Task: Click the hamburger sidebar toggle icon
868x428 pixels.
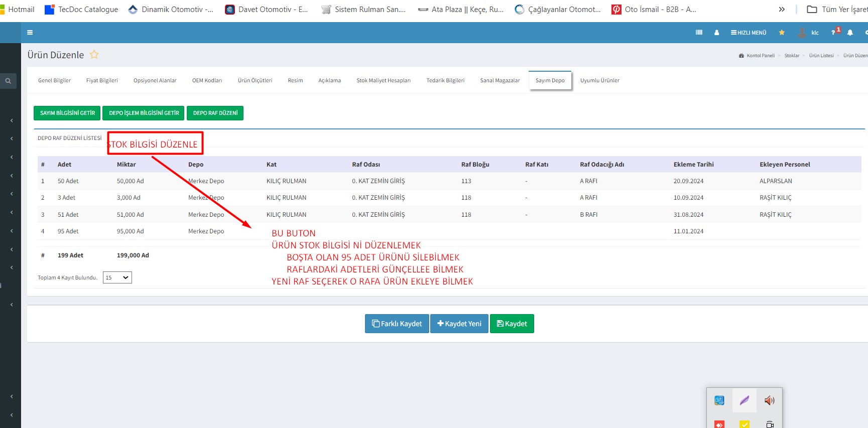Action: pos(30,33)
